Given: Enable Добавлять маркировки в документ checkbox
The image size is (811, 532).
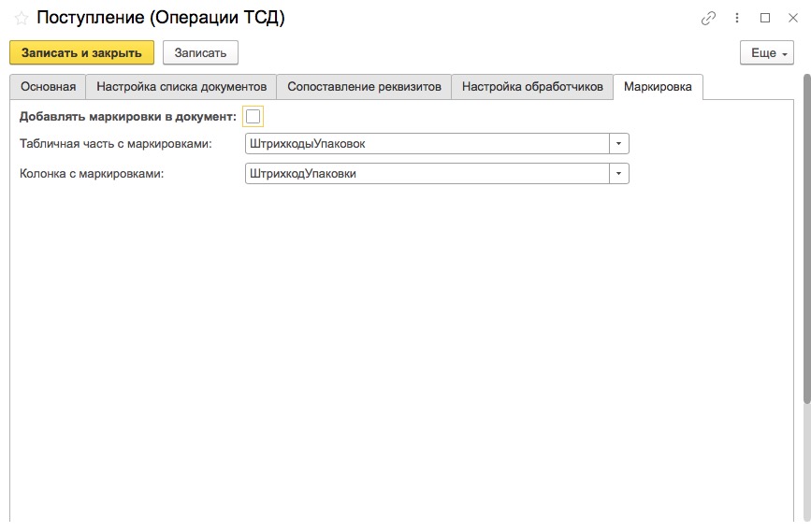Looking at the screenshot, I should pos(253,117).
